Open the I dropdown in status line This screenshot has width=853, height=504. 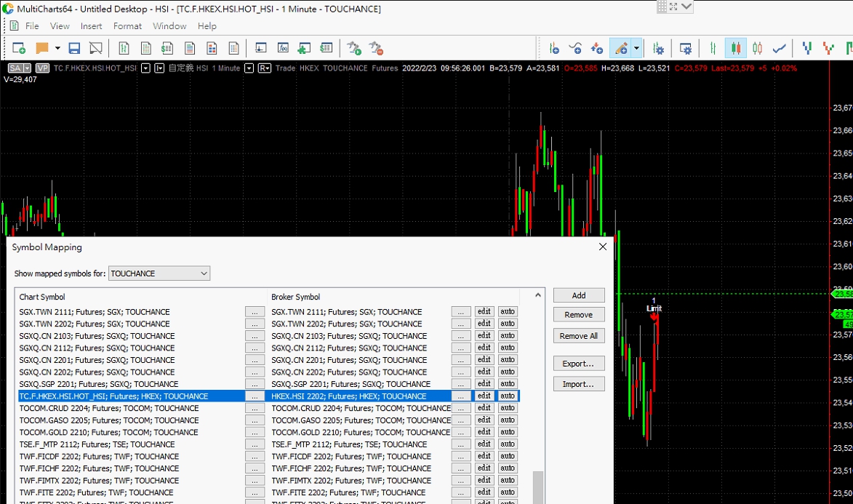[159, 68]
